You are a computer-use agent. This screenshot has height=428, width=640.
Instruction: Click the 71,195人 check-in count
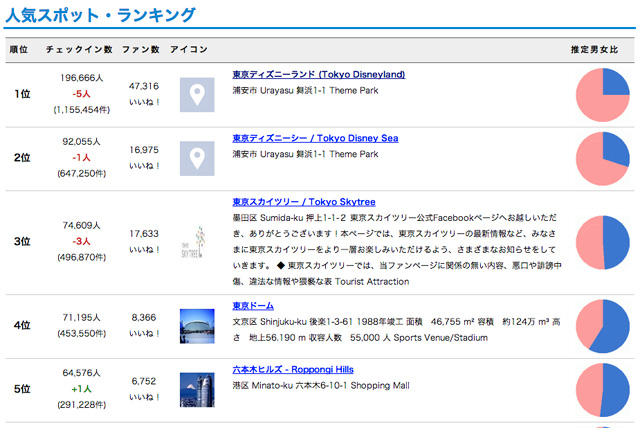81,318
